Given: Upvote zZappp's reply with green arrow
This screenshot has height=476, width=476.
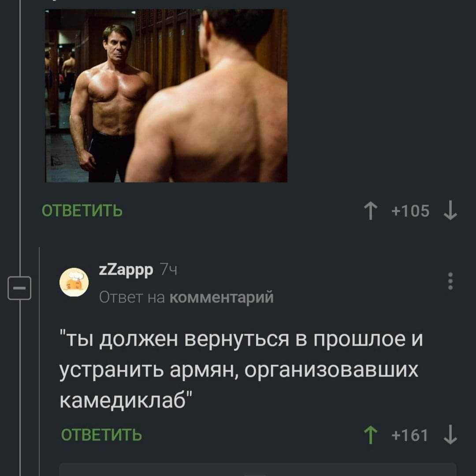Looking at the screenshot, I should (x=370, y=435).
